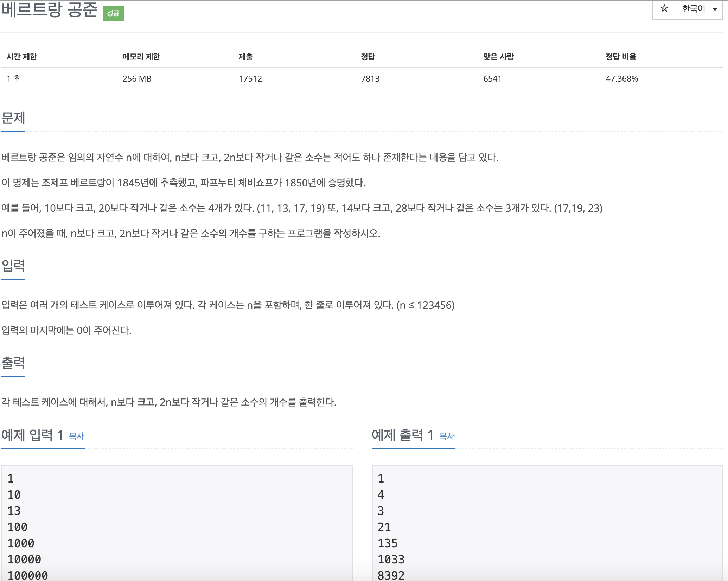The image size is (728, 581).
Task: Click the star favorite icon
Action: (x=664, y=8)
